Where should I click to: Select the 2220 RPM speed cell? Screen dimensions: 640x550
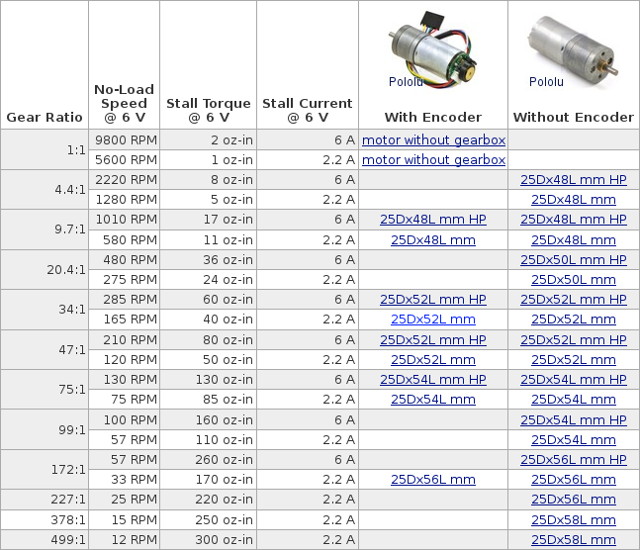(x=124, y=180)
